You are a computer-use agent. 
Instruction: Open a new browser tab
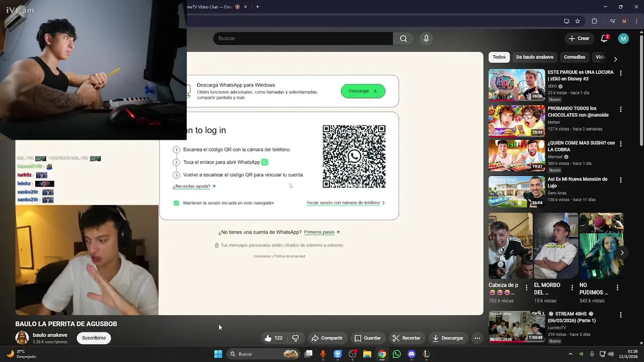257,7
